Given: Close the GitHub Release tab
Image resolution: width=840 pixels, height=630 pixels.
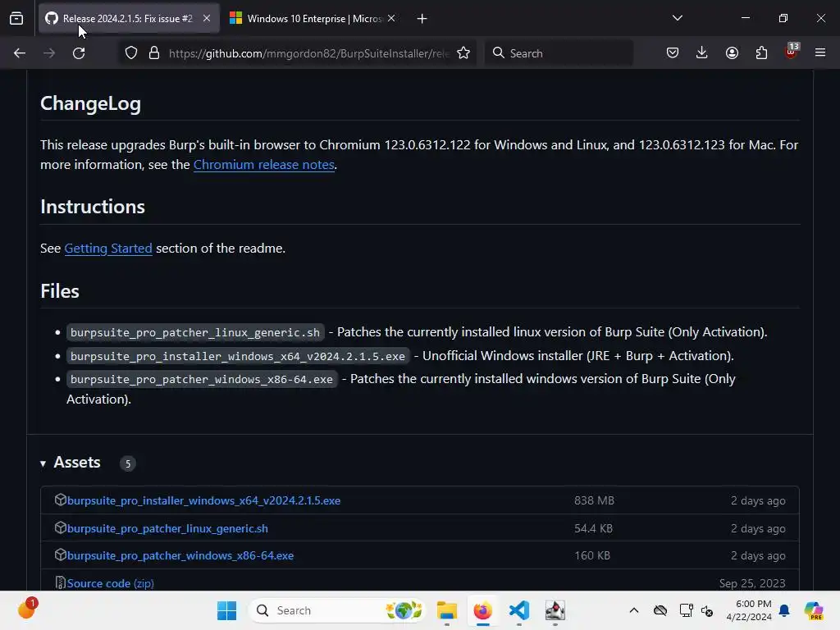Looking at the screenshot, I should (207, 18).
